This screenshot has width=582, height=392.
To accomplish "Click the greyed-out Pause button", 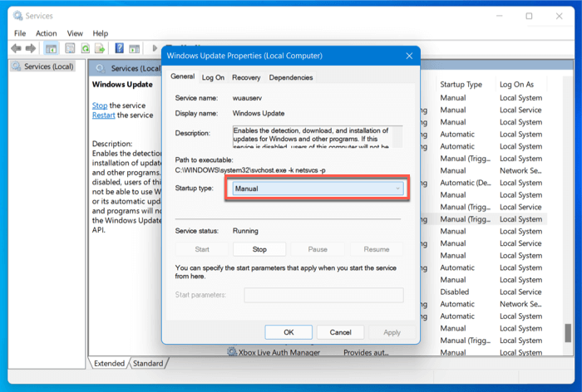I will 318,249.
